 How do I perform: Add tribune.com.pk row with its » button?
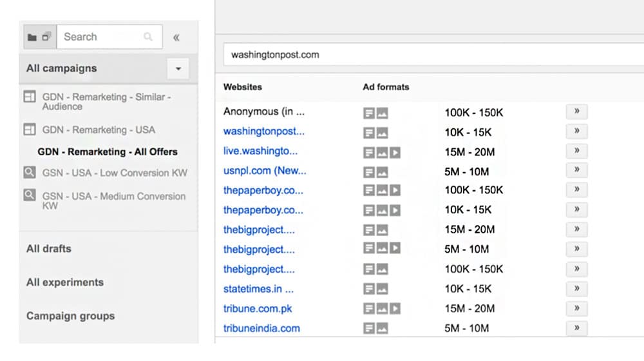click(576, 308)
